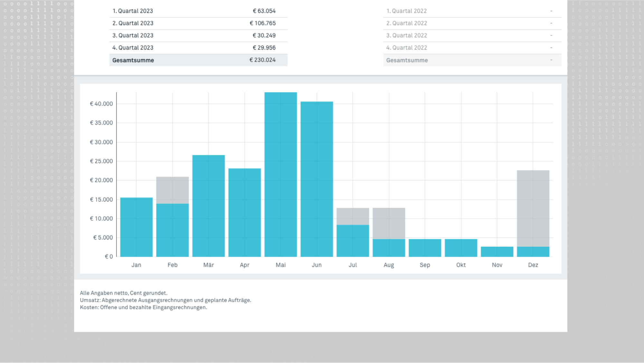Viewport: 644px width, 363px height.
Task: Click the note 'Alle Angaben netto, Cent gerundet.'
Action: (124, 293)
